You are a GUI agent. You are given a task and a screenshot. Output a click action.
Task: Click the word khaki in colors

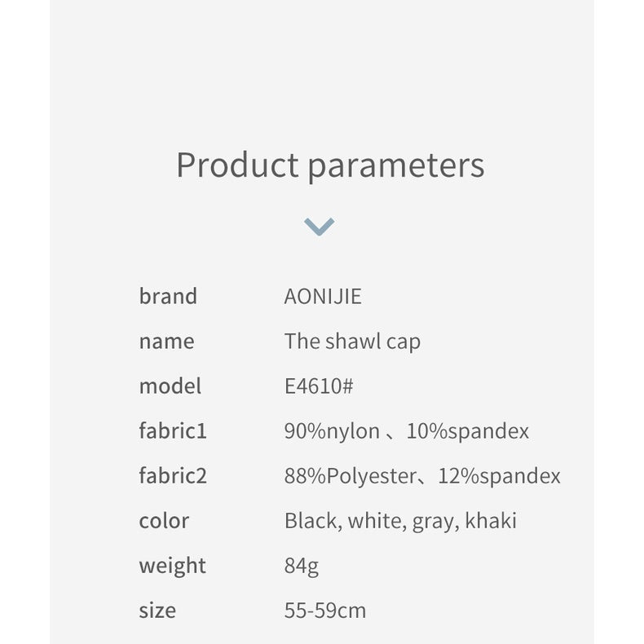coord(491,520)
